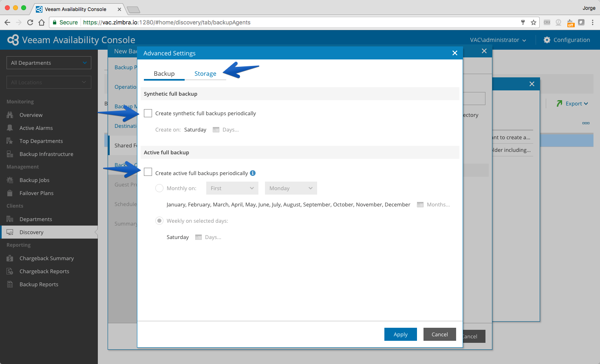Click Cancel in Advanced Settings
This screenshot has height=364, width=600.
(440, 334)
